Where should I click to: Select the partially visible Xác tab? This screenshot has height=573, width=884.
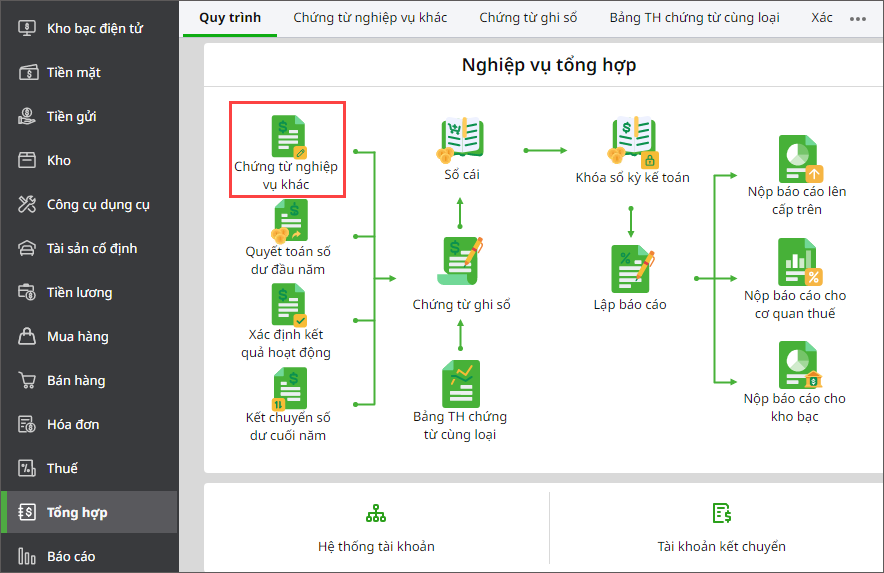pyautogui.click(x=821, y=17)
